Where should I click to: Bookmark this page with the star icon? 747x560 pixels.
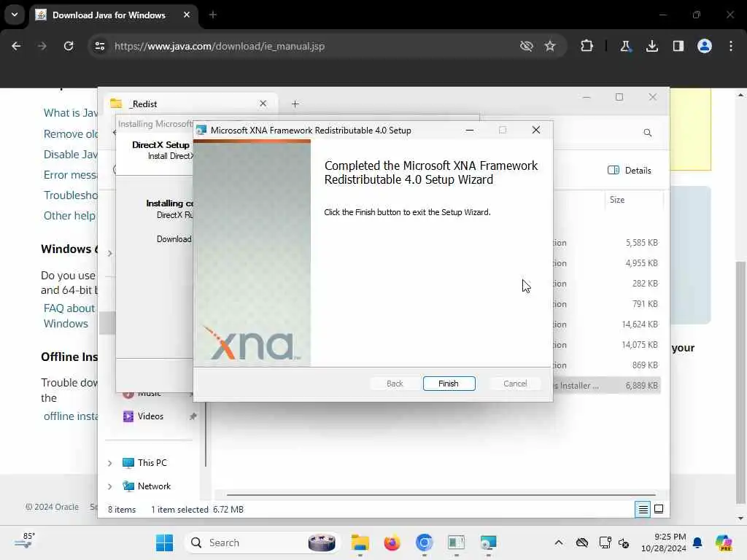click(x=550, y=46)
